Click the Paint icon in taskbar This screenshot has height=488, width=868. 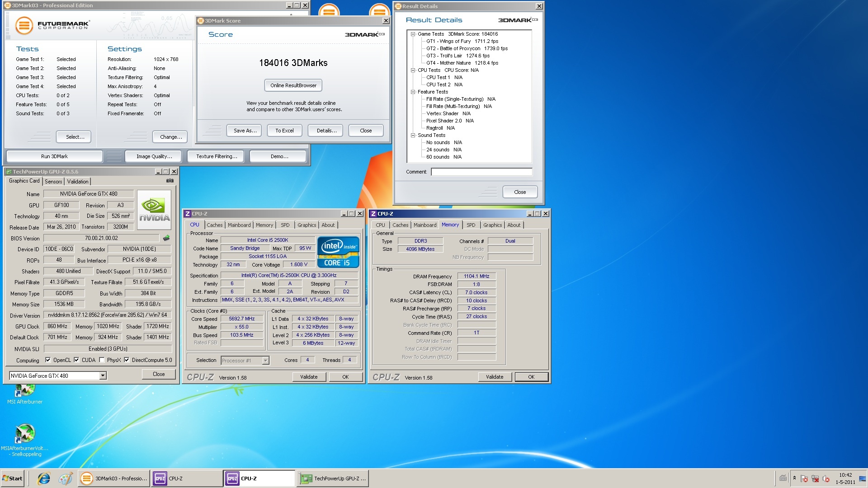66,479
